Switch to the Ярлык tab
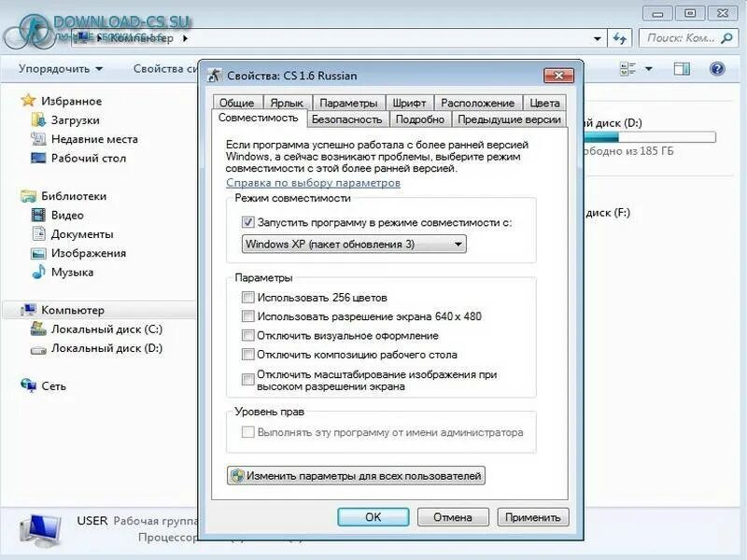This screenshot has width=747, height=560. click(x=287, y=103)
